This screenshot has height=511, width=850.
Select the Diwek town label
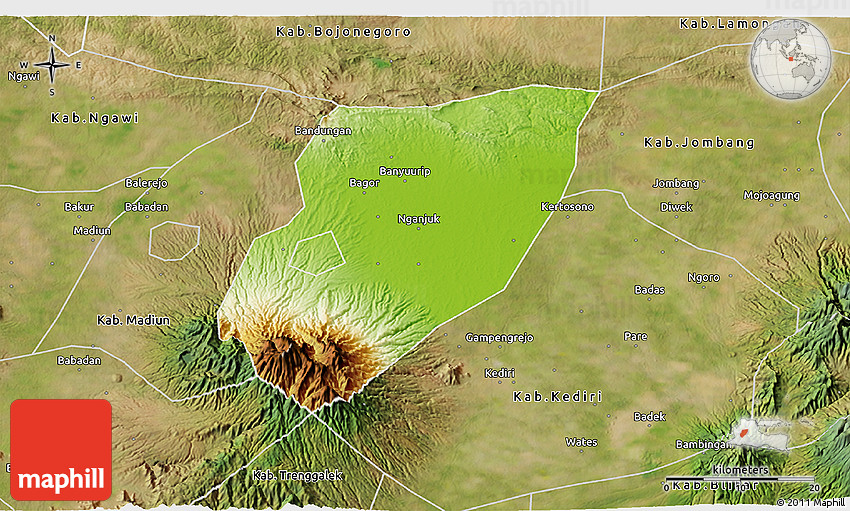point(676,207)
